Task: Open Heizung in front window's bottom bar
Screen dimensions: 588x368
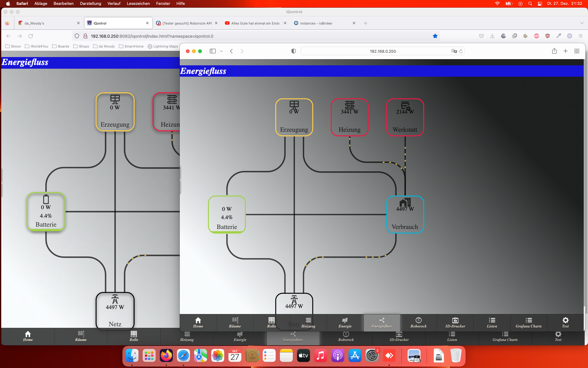Action: click(308, 323)
